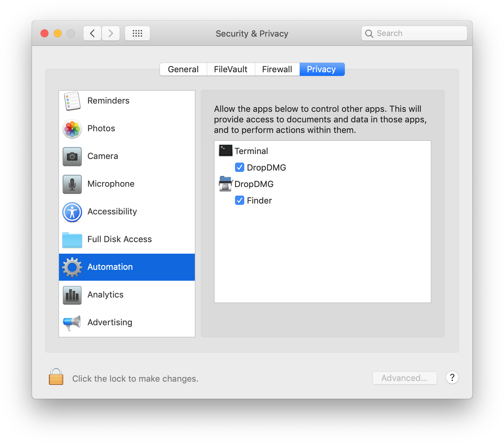Show all preferences with grid button
504x443 pixels.
pyautogui.click(x=137, y=33)
